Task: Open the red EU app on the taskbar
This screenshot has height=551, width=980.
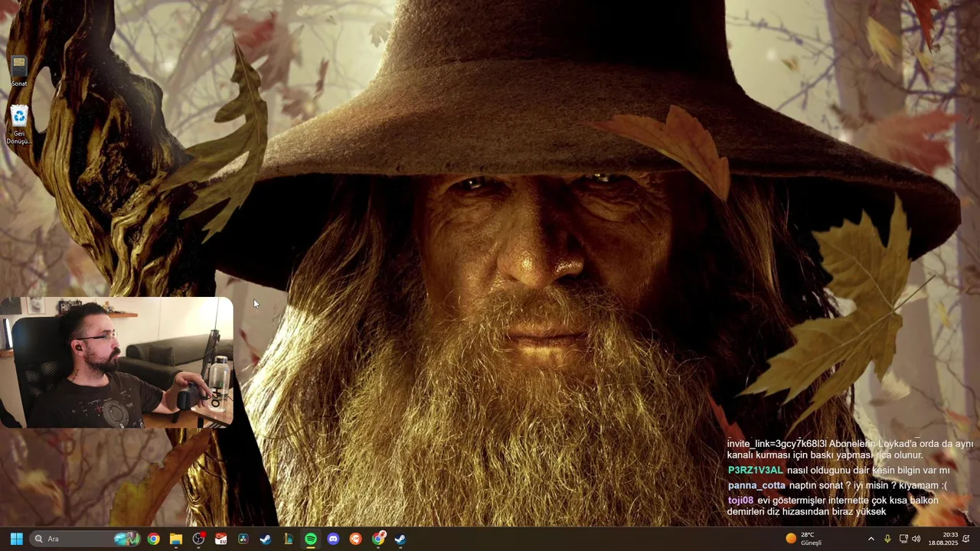Action: [221, 539]
